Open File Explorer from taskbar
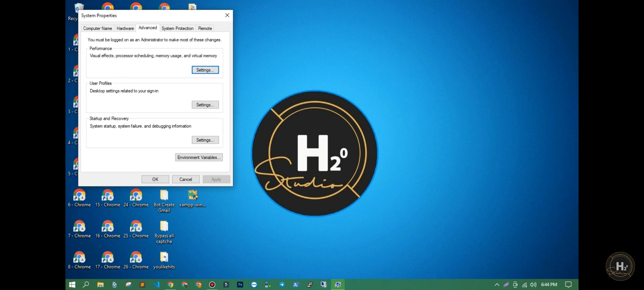This screenshot has height=290, width=644. click(x=100, y=285)
